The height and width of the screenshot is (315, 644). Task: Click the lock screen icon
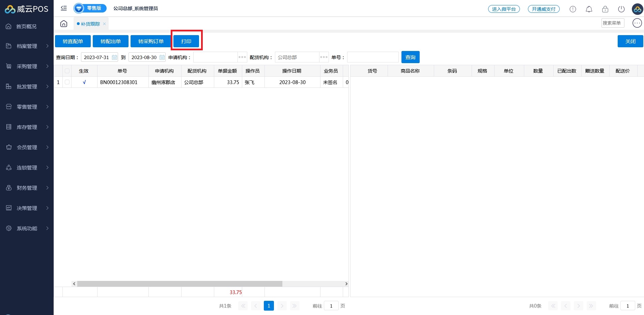tap(605, 9)
